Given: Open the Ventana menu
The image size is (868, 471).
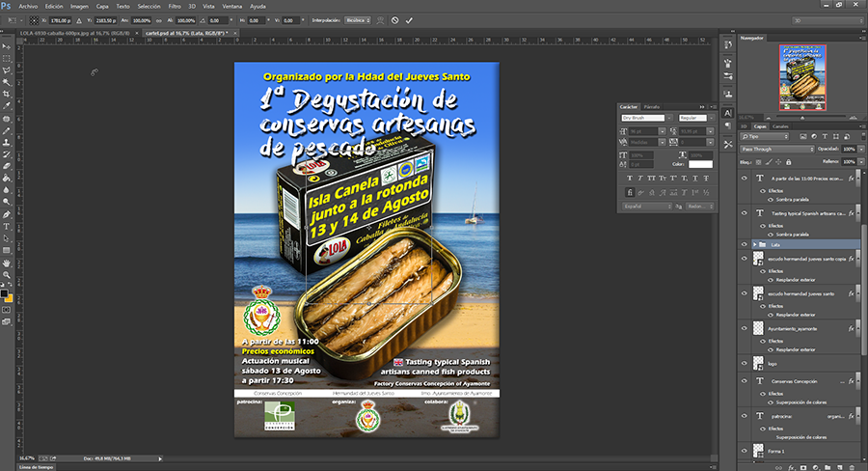Looking at the screenshot, I should click(231, 7).
